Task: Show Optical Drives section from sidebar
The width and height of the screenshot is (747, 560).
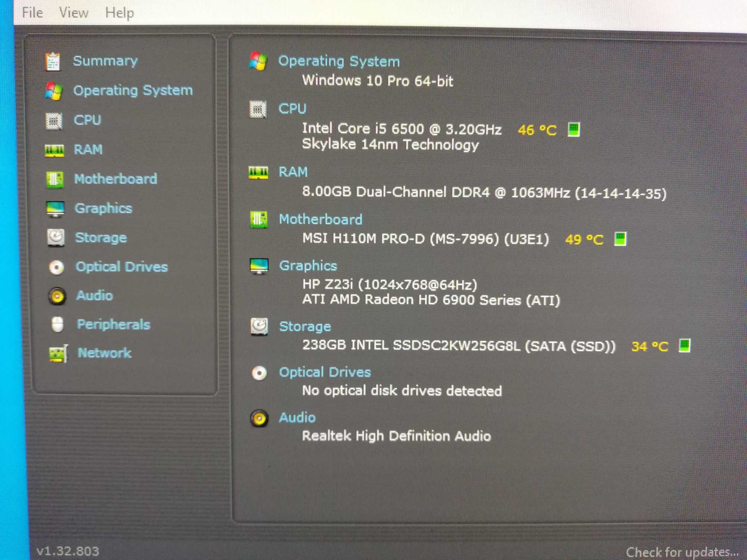Action: click(122, 267)
